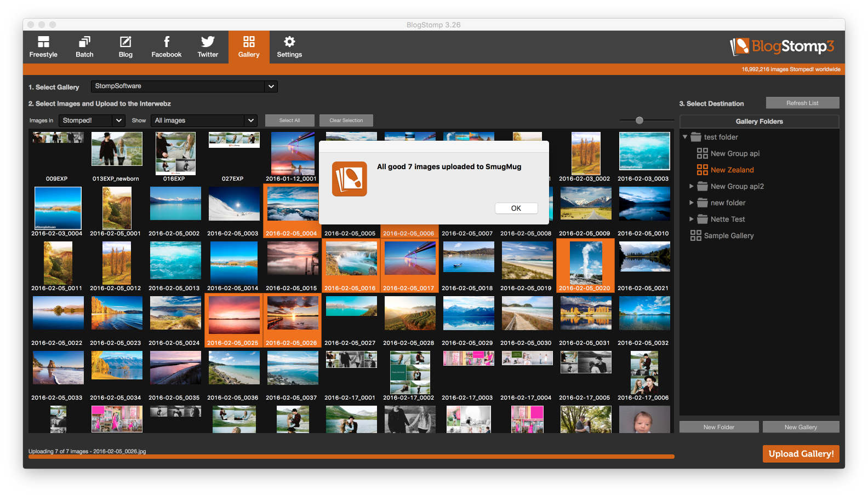Click the test folder icon
868x496 pixels.
(696, 137)
